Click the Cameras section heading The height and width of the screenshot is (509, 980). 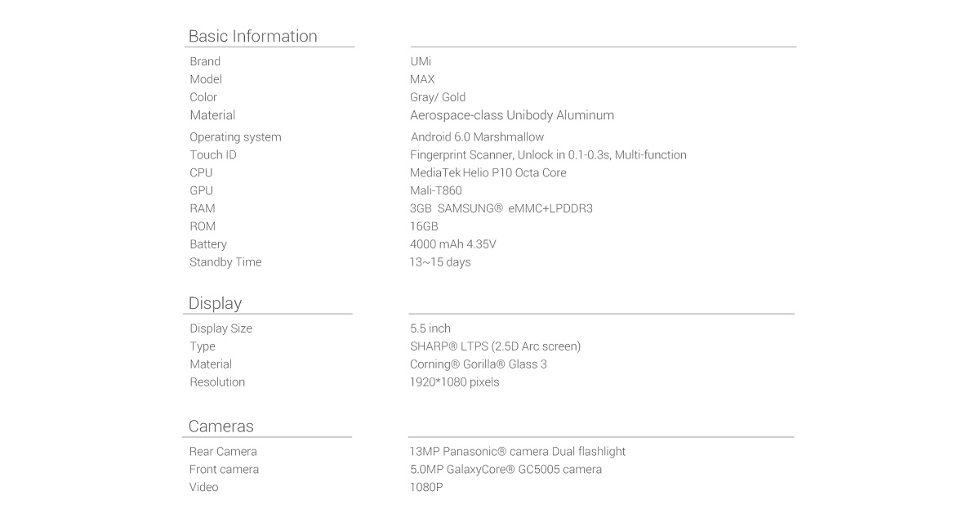tap(220, 426)
